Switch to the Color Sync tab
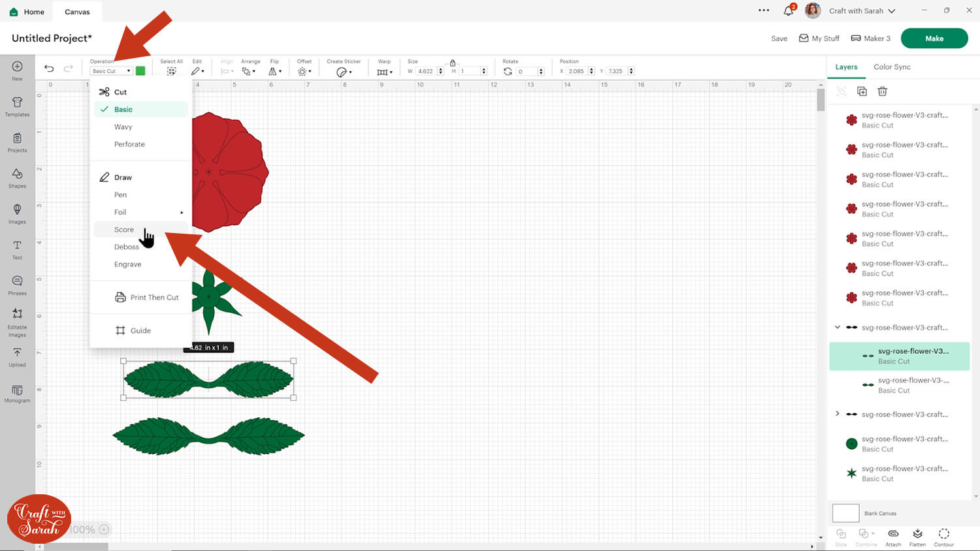Image resolution: width=980 pixels, height=551 pixels. pos(892,67)
